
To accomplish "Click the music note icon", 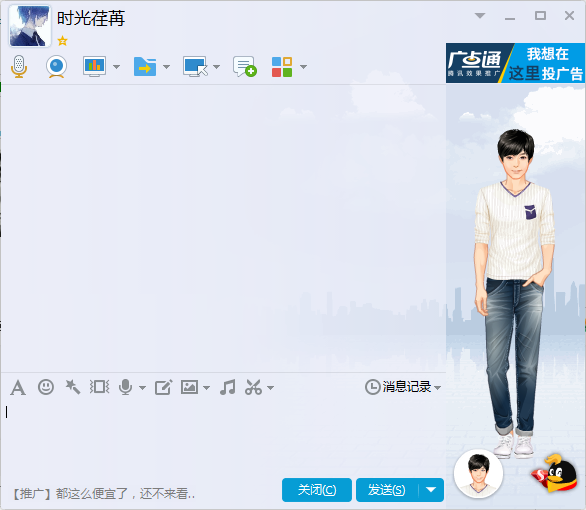I will pos(228,387).
